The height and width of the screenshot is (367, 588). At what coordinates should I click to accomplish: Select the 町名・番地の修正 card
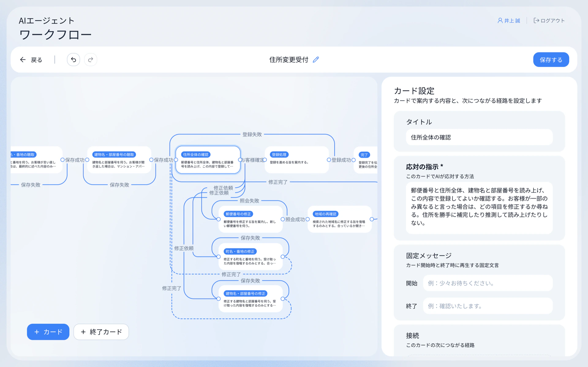tap(251, 257)
